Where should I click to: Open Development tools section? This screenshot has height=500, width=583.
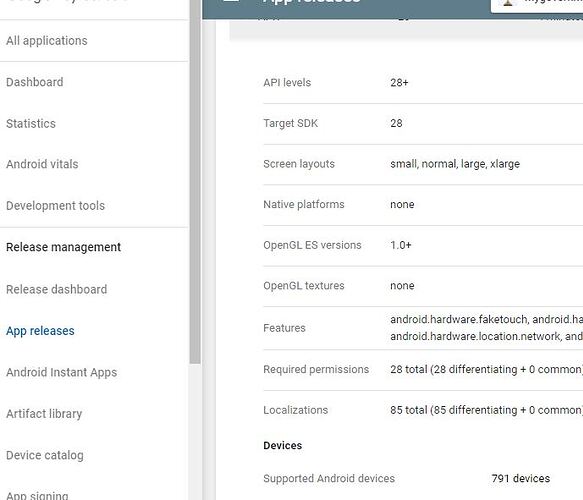(55, 206)
